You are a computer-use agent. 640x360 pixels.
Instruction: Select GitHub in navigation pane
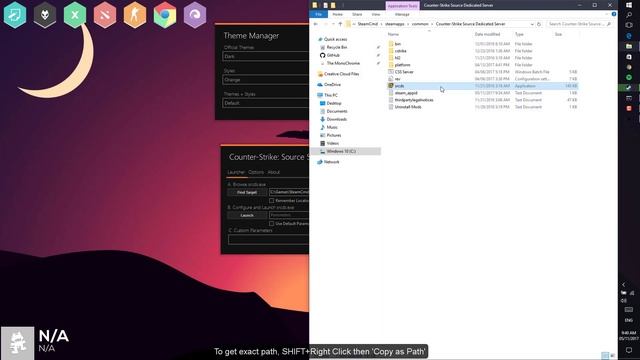pyautogui.click(x=333, y=55)
